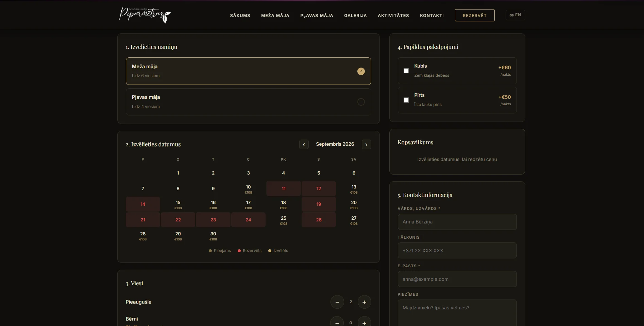Switch language to EN
644x326 pixels.
tap(515, 15)
